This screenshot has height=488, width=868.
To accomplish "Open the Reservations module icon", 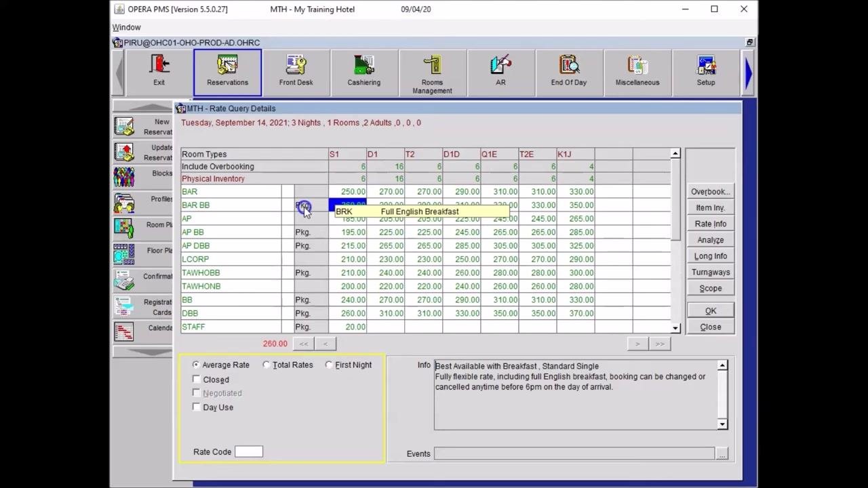I will click(227, 72).
